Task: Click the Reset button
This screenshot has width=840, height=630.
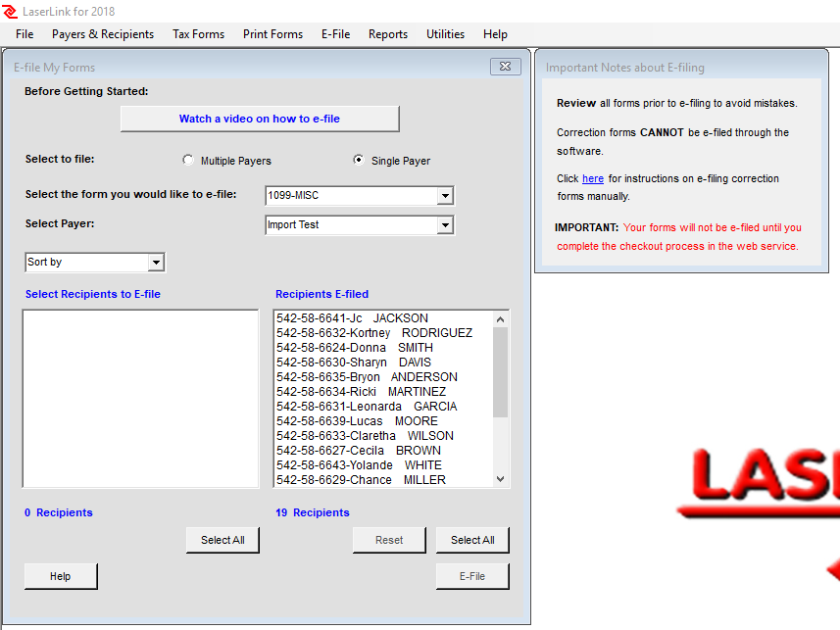Action: pyautogui.click(x=389, y=540)
